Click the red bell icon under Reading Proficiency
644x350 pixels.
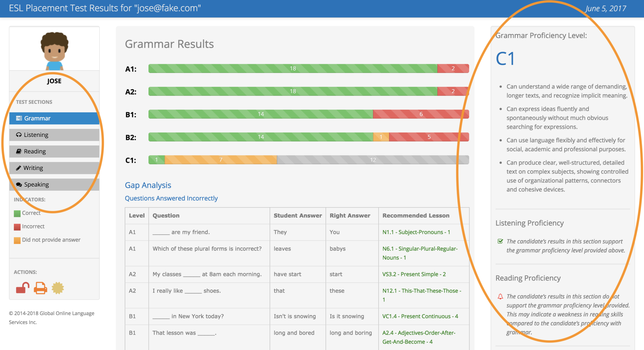tap(500, 296)
